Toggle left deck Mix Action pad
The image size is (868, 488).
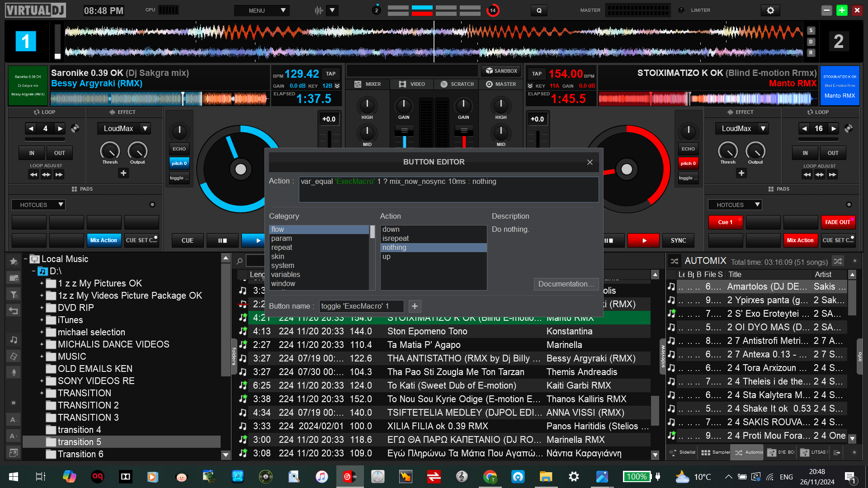pyautogui.click(x=104, y=240)
